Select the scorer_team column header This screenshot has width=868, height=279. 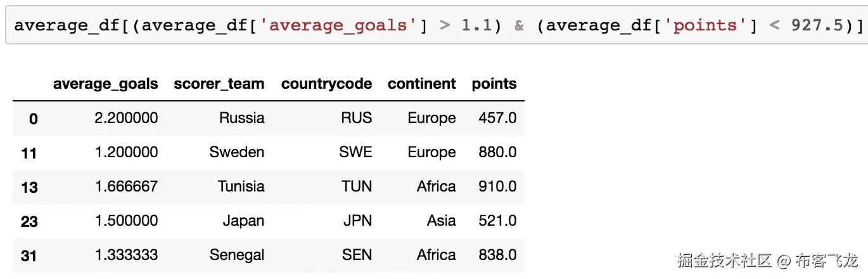pyautogui.click(x=219, y=84)
